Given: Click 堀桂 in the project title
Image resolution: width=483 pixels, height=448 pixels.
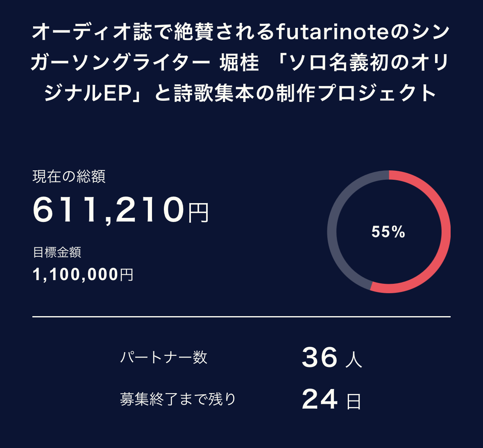Looking at the screenshot, I should coord(239,63).
